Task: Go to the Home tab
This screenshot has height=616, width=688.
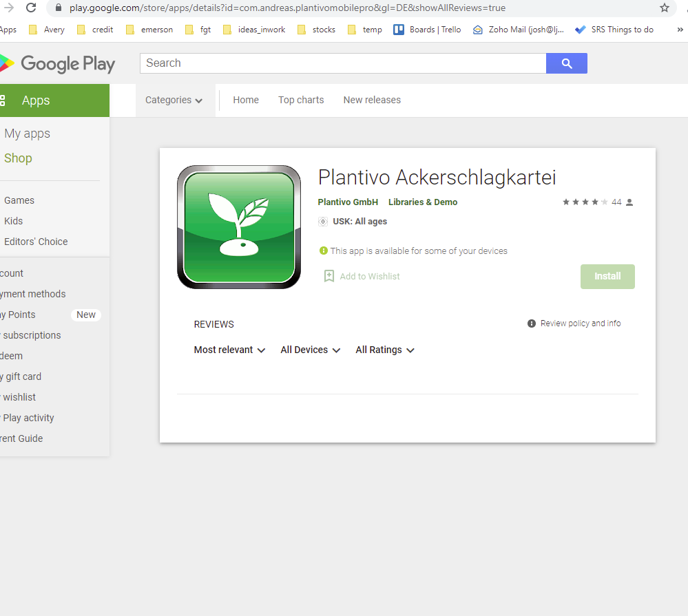Action: click(246, 100)
